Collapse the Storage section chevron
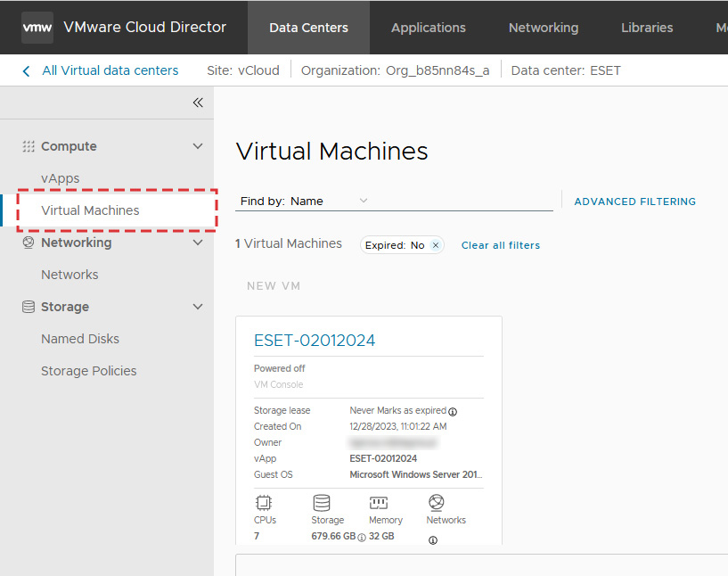728x576 pixels. click(x=198, y=307)
